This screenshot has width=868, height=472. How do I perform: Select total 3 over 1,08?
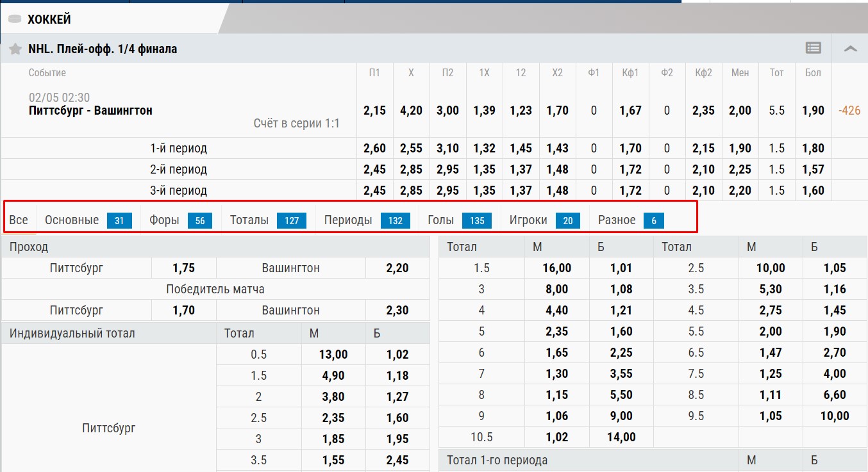pos(621,289)
